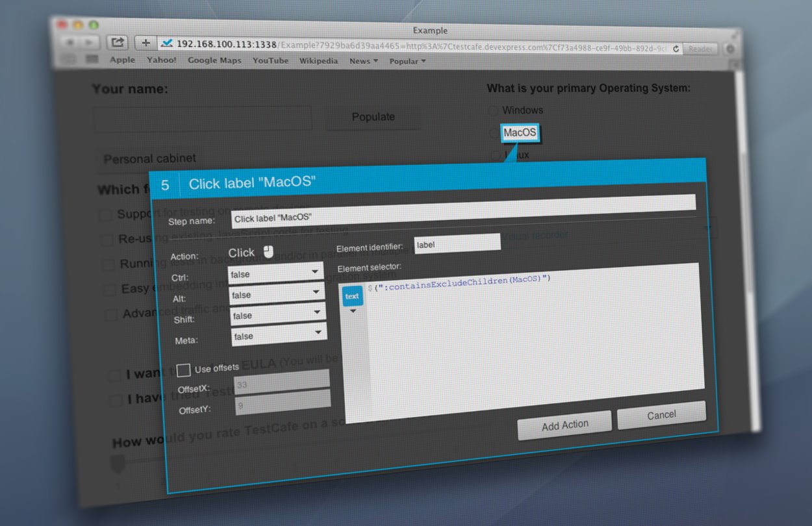Open the Alt modifier dropdown

(x=277, y=295)
